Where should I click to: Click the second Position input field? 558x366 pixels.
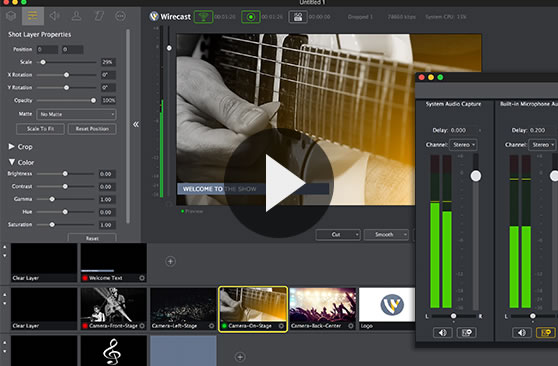coord(72,49)
